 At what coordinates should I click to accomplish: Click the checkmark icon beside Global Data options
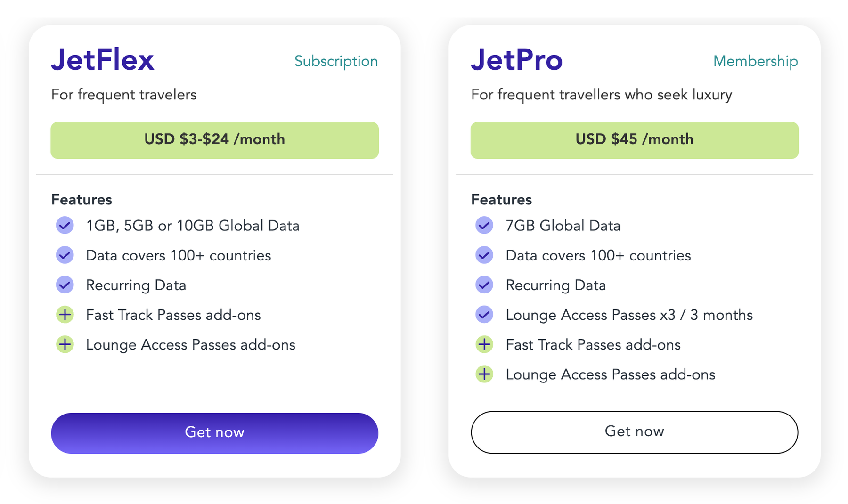coord(65,225)
